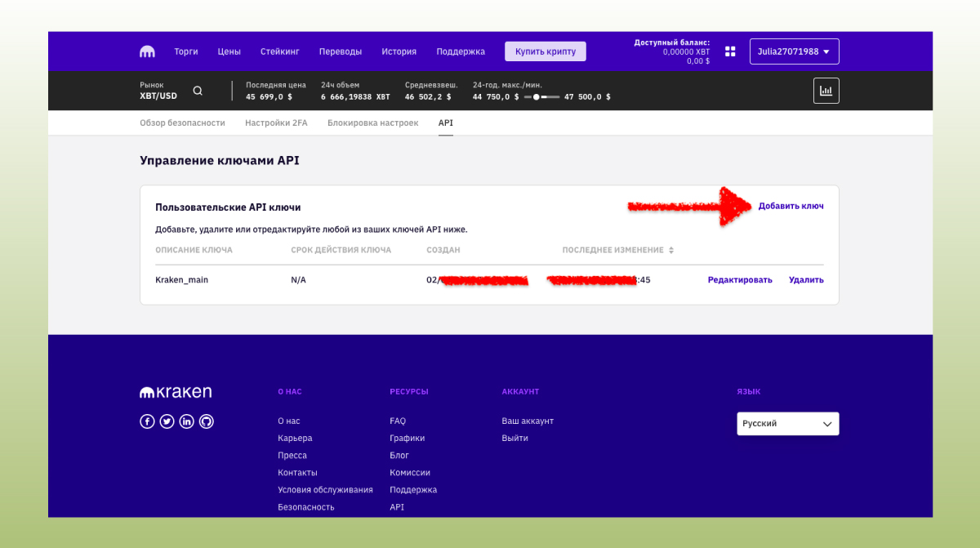Click the apps grid icon next to the balance

(x=729, y=51)
